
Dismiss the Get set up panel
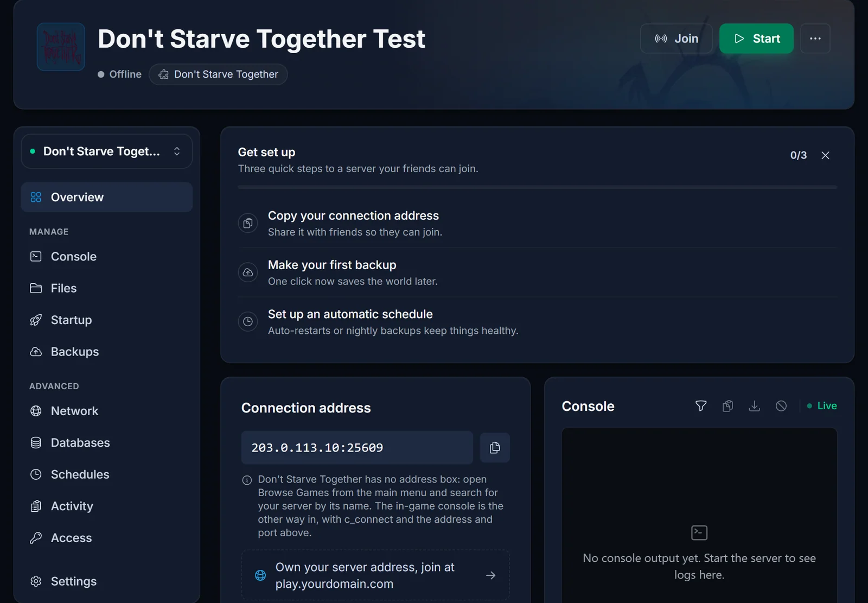(x=825, y=155)
